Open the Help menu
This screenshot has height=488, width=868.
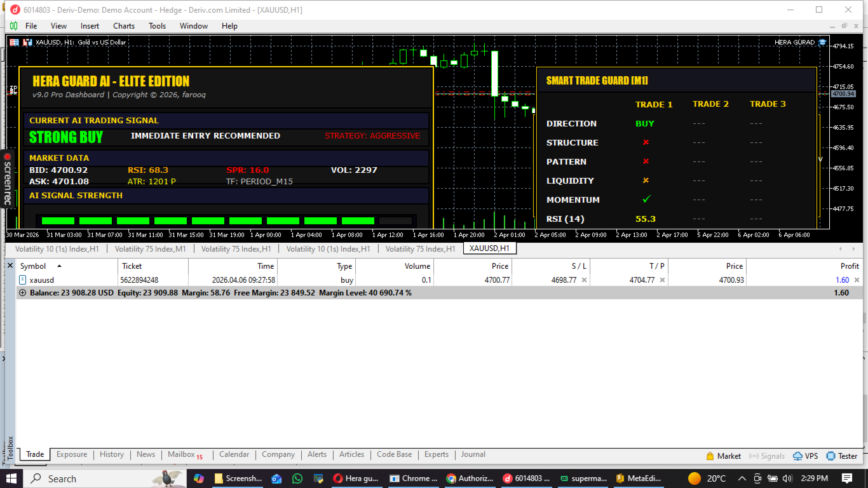pyautogui.click(x=229, y=26)
